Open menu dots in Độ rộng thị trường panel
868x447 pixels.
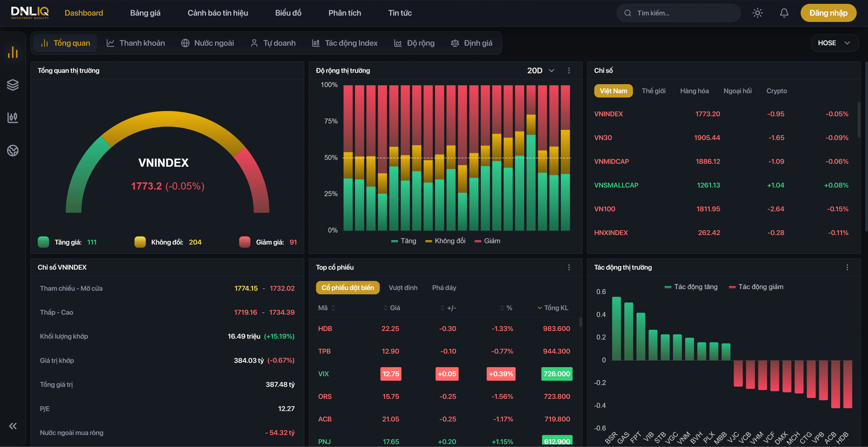(x=569, y=70)
